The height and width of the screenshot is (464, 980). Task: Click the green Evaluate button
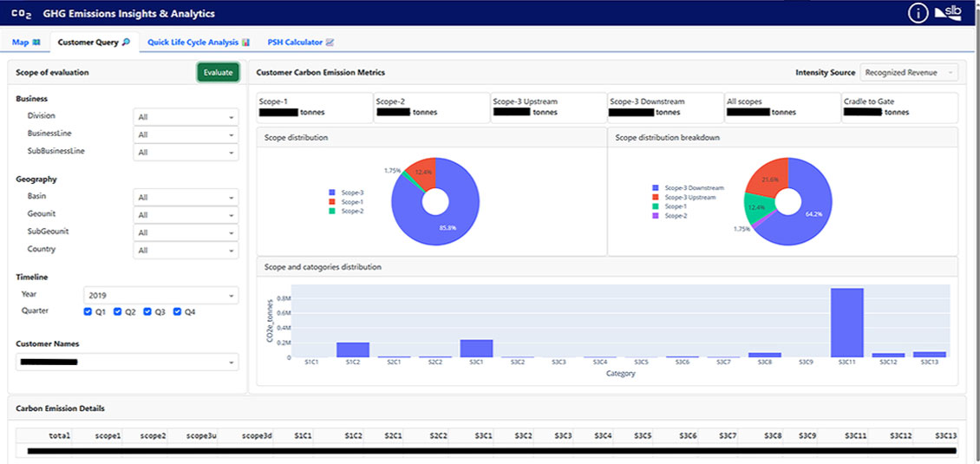[219, 73]
